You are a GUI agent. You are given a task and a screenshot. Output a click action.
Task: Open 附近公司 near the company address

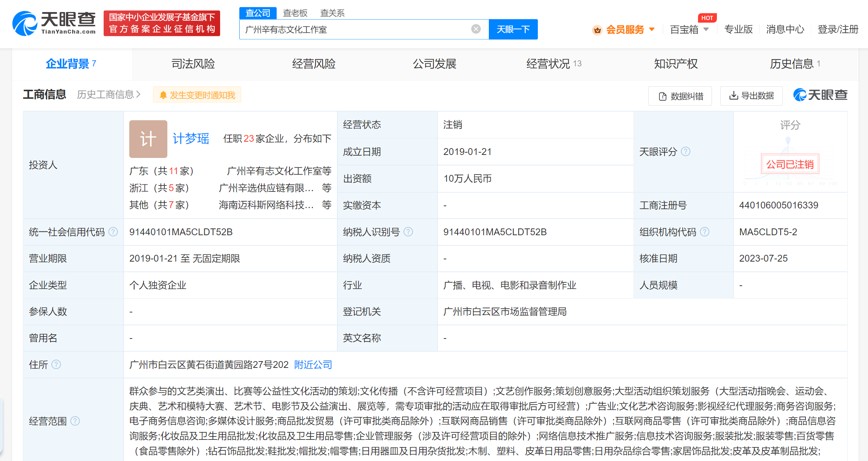point(312,365)
